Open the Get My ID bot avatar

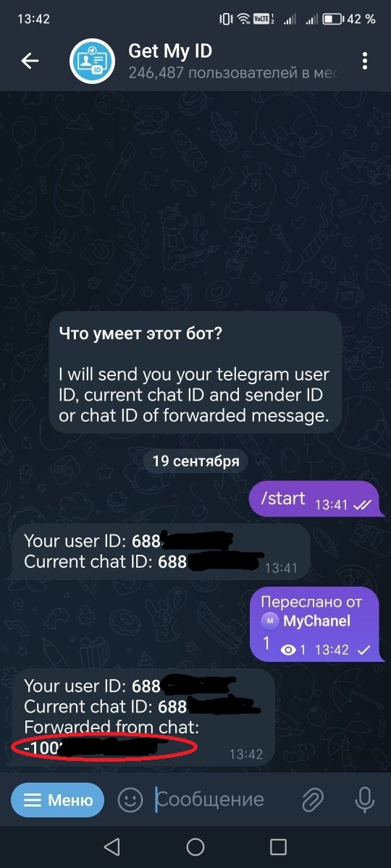point(93,61)
